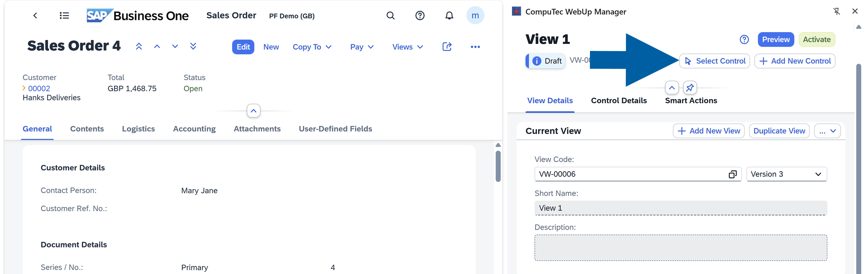This screenshot has height=274, width=868.
Task: Click the Select Control button
Action: 715,61
